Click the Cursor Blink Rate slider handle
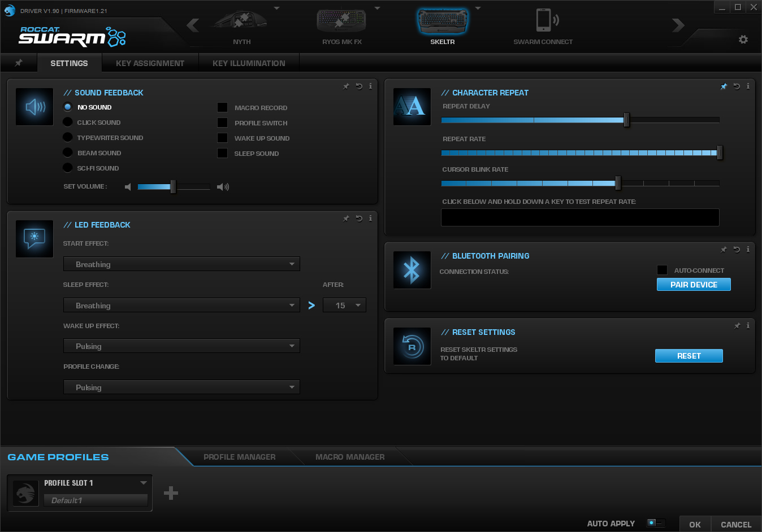Image resolution: width=762 pixels, height=532 pixels. pos(618,183)
